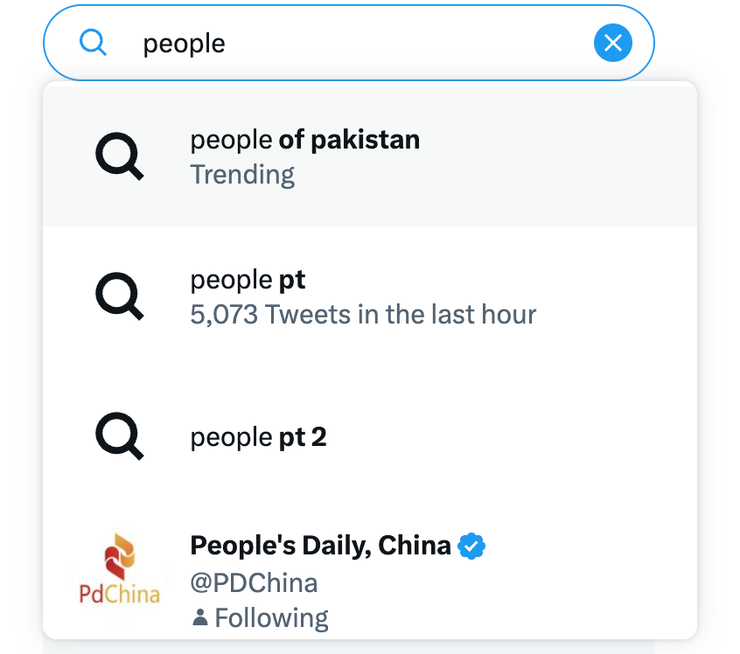Clear the search text with the X button

(x=613, y=43)
